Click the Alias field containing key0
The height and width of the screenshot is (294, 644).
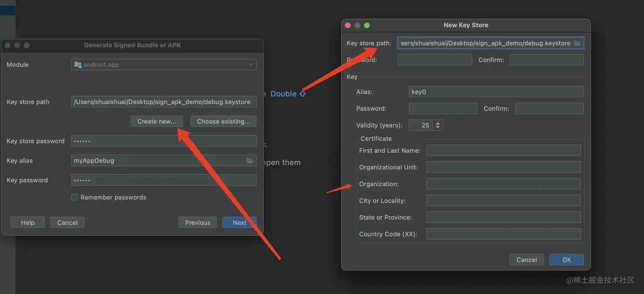tap(496, 92)
